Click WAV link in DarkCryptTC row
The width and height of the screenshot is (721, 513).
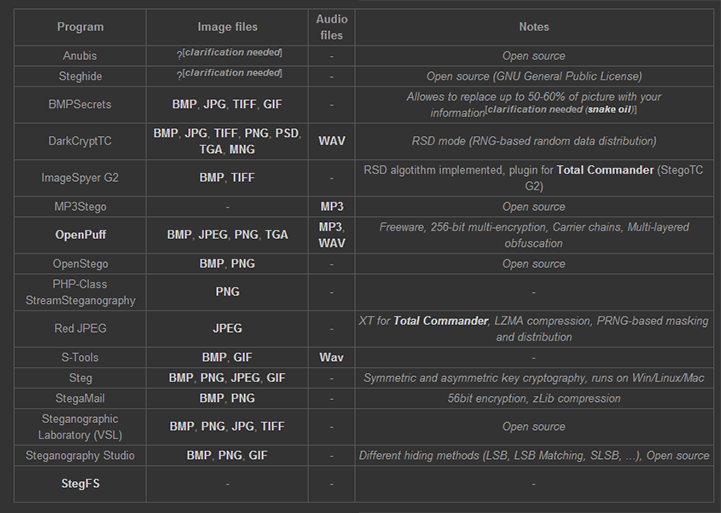pyautogui.click(x=332, y=141)
